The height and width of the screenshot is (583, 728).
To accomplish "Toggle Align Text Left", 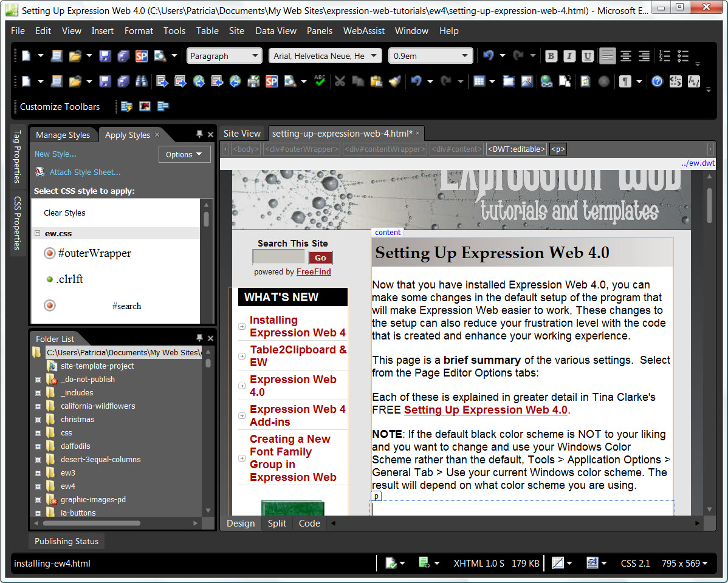I will [x=607, y=56].
